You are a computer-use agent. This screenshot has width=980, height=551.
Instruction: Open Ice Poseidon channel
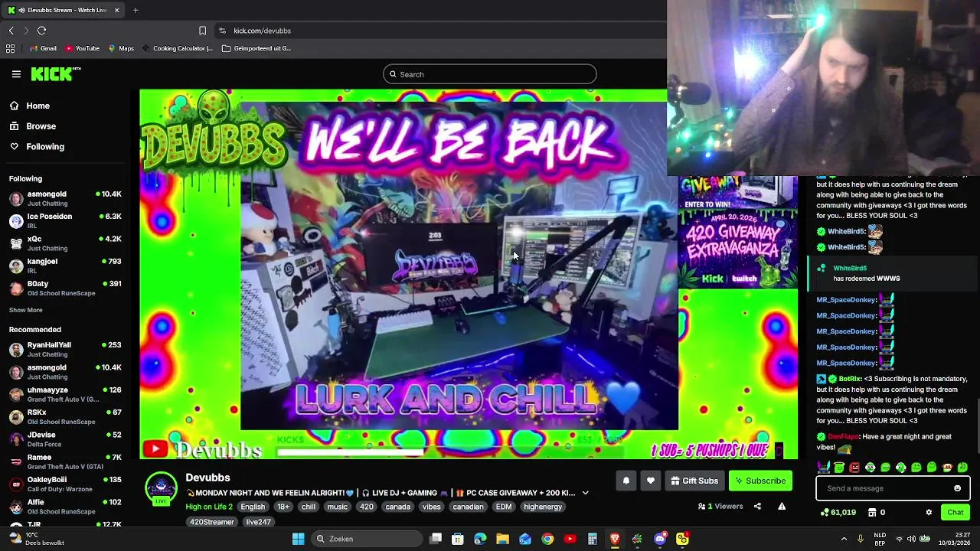click(x=65, y=220)
